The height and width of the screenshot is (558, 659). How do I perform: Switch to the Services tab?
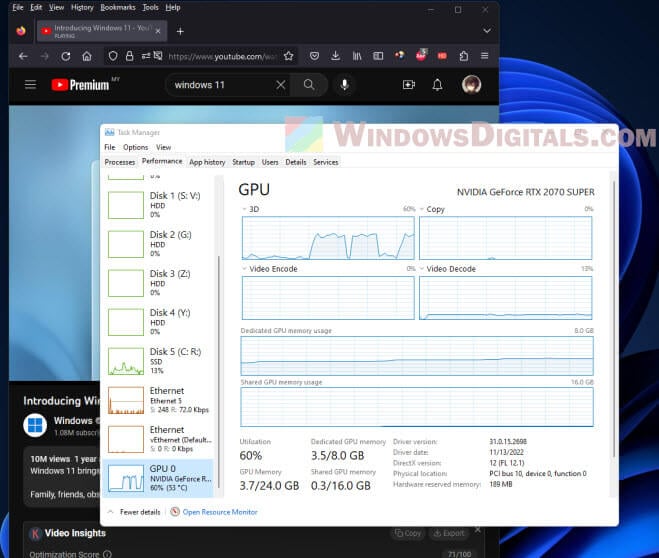(326, 162)
